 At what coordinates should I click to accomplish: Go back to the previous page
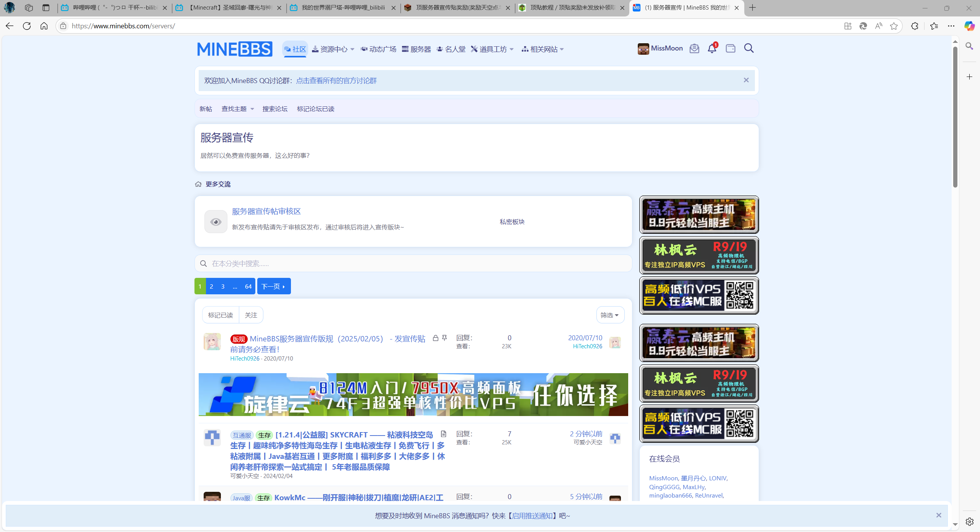[x=10, y=26]
